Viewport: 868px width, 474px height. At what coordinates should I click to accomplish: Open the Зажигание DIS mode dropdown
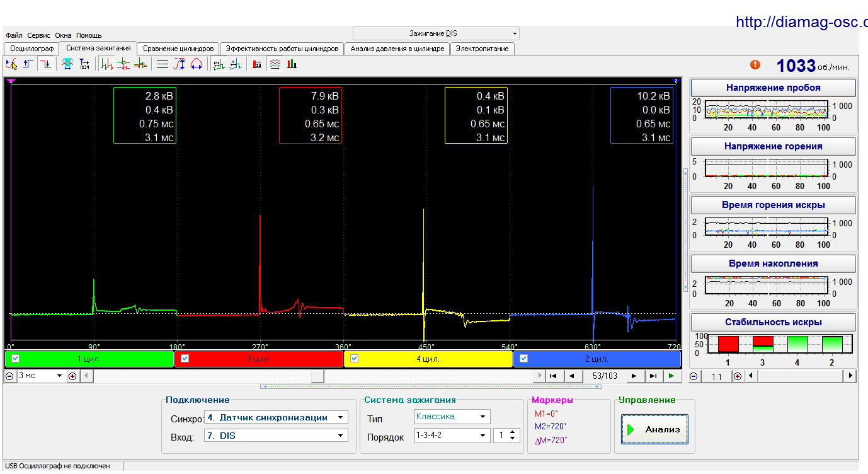tap(436, 33)
